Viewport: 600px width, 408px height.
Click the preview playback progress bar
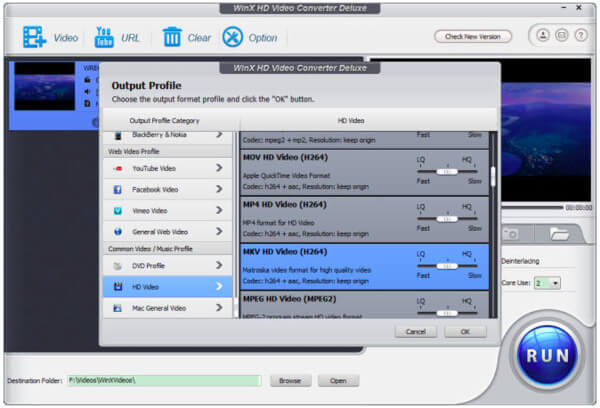(532, 207)
